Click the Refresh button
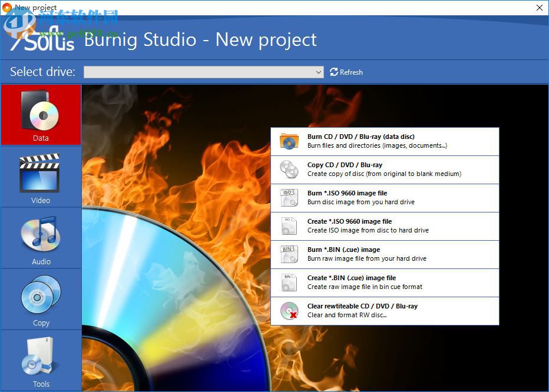549x392 pixels. pos(347,72)
